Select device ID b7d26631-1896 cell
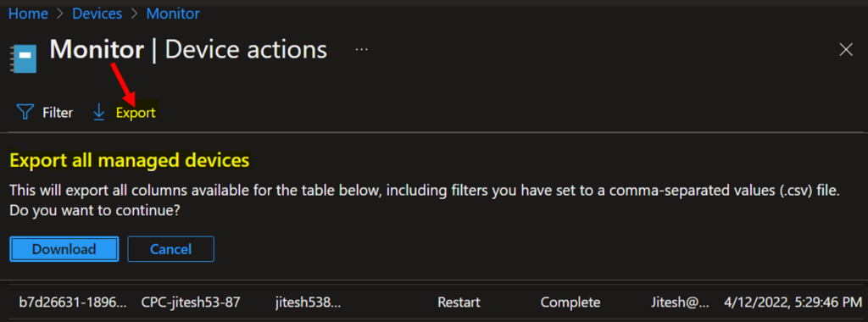The width and height of the screenshot is (868, 322). click(73, 302)
